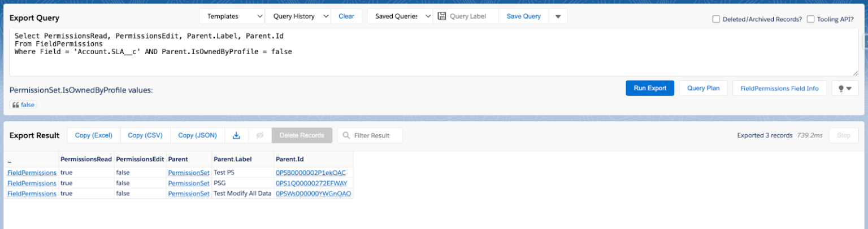Open the Templates dropdown
This screenshot has width=868, height=229.
(232, 16)
